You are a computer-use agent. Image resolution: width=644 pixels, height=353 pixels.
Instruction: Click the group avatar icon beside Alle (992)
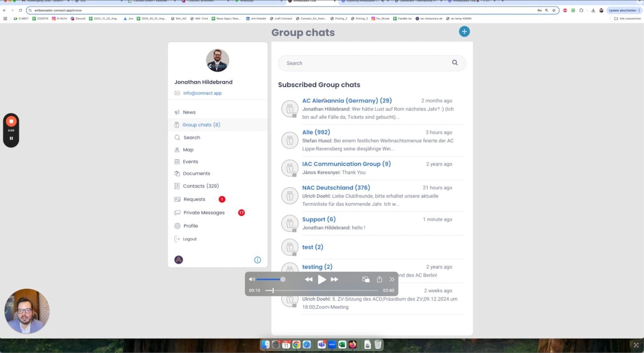coord(289,140)
